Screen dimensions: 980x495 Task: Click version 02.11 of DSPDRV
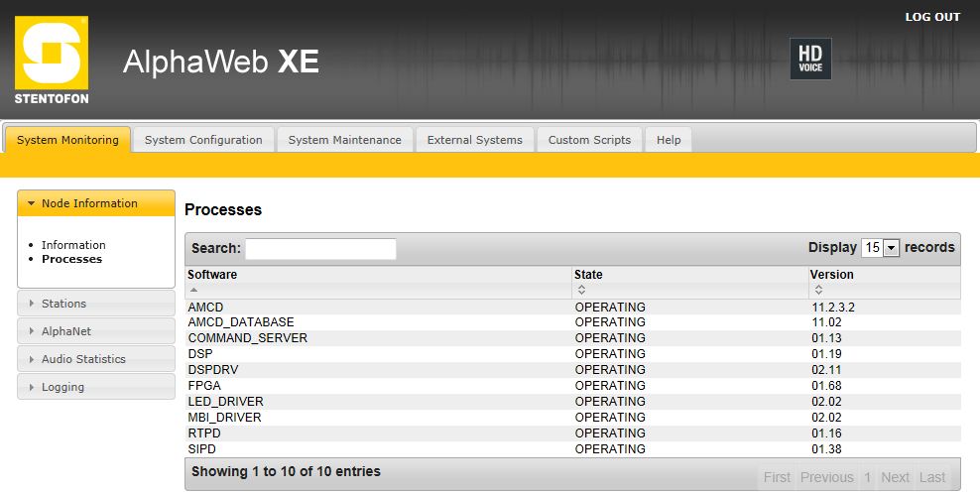826,370
